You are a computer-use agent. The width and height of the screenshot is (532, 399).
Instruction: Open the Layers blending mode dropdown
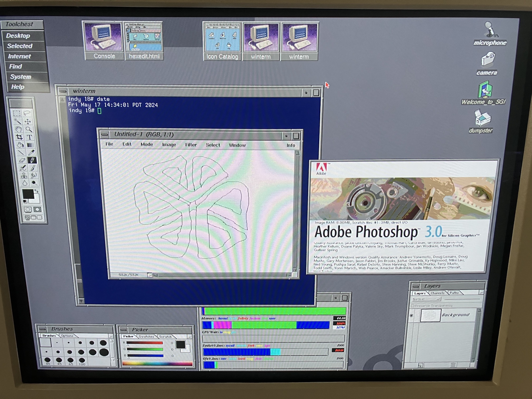pyautogui.click(x=426, y=299)
